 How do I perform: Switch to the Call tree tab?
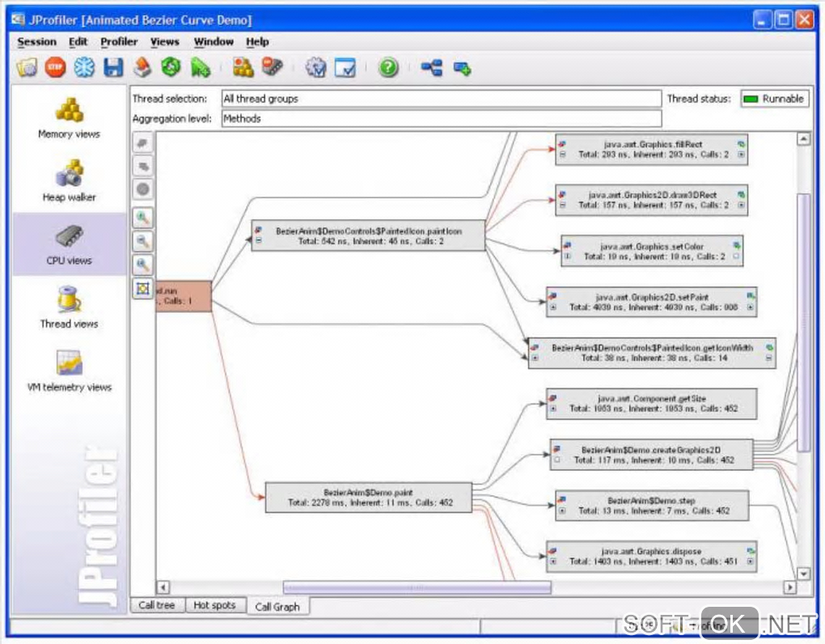click(157, 605)
